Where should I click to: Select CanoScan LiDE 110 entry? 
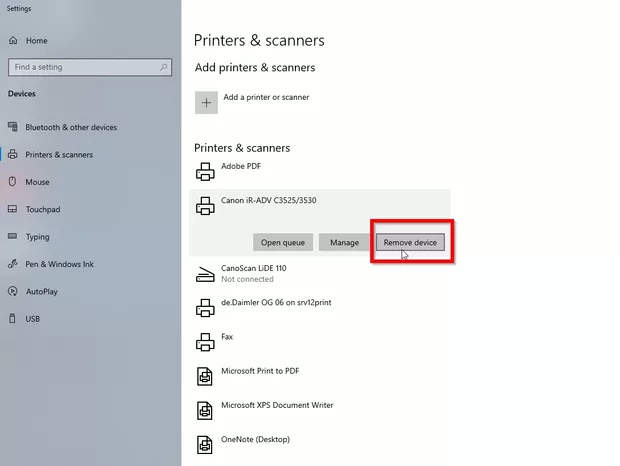point(253,268)
